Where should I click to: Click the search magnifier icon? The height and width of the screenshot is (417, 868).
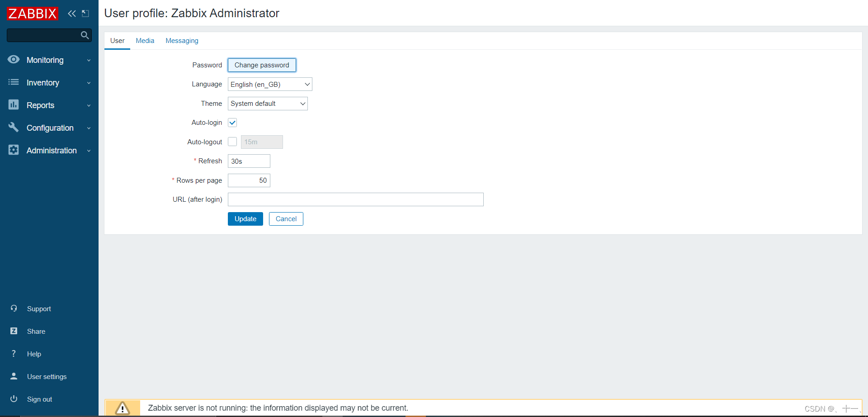85,35
